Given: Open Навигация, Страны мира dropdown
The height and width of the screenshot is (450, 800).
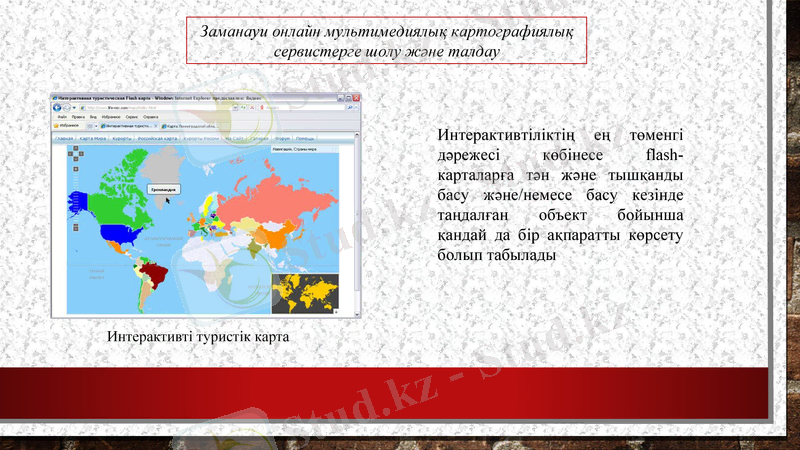Looking at the screenshot, I should (305, 149).
